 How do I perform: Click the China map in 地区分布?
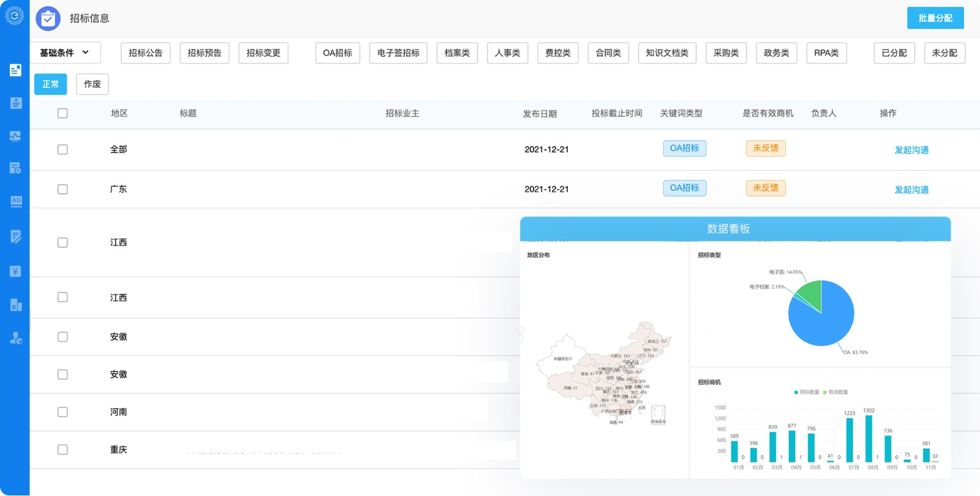pyautogui.click(x=603, y=374)
